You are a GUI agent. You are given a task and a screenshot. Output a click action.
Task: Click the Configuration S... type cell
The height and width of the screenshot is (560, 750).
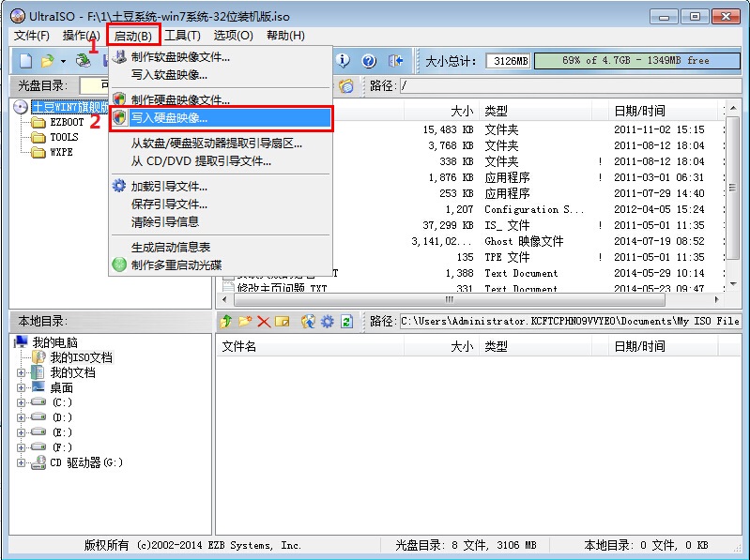[x=534, y=209]
